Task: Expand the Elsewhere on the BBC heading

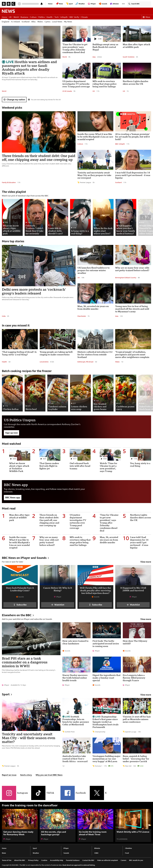Action: click(18, 615)
